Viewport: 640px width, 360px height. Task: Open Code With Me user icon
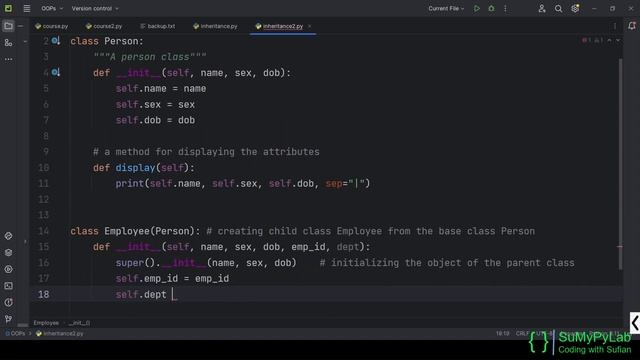point(542,8)
